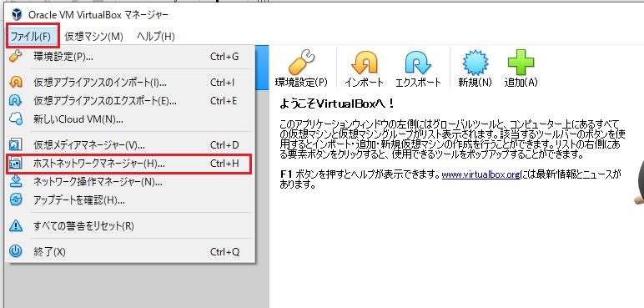Image resolution: width=644 pixels, height=308 pixels.
Task: Choose 新しいCloud VM(N)... menu entry
Action: [x=130, y=119]
